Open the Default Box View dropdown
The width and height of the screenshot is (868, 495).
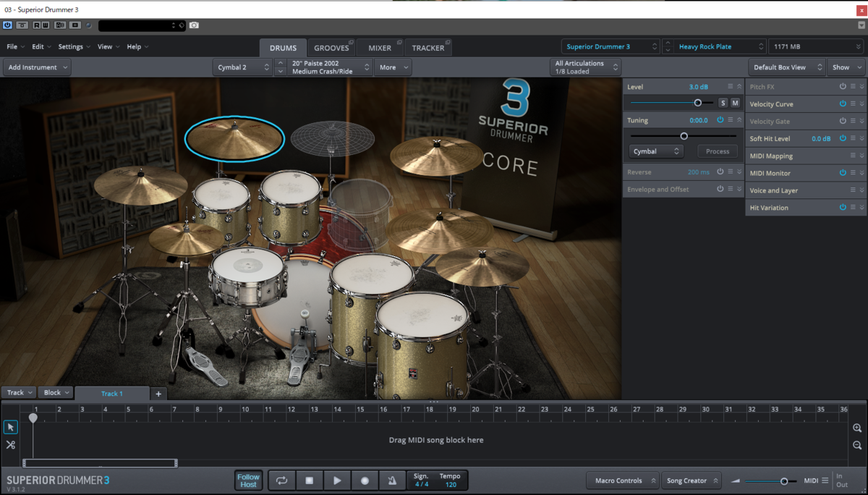786,67
